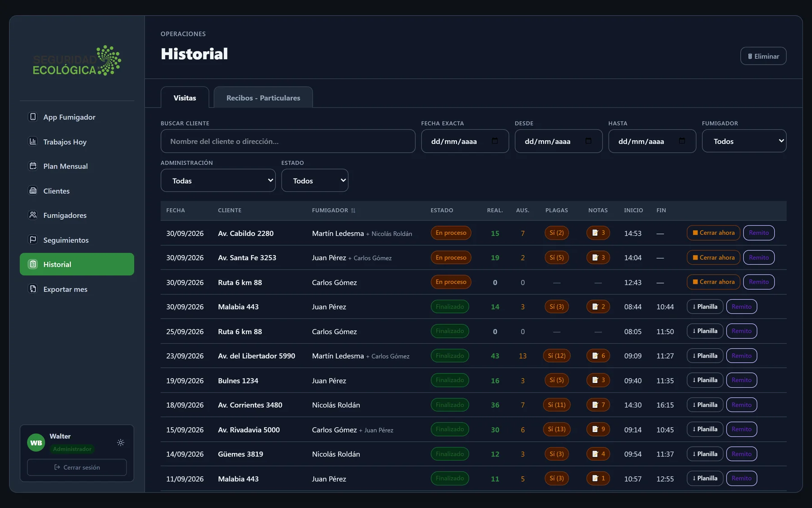Toggle the theme with the sun icon
Viewport: 812px width, 508px height.
120,443
